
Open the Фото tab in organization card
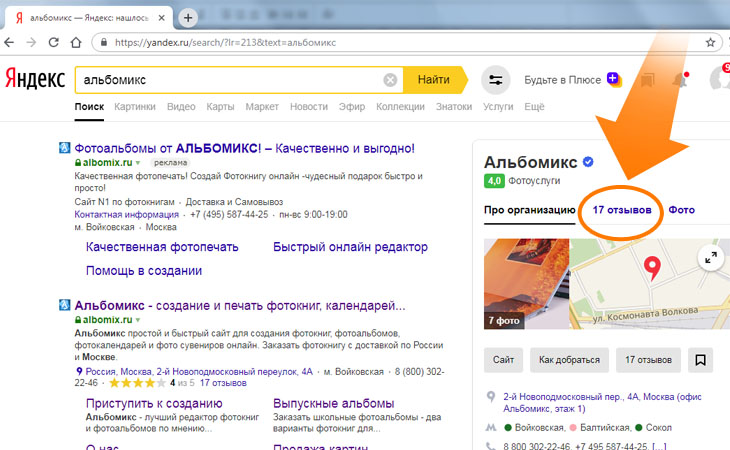[x=681, y=210]
